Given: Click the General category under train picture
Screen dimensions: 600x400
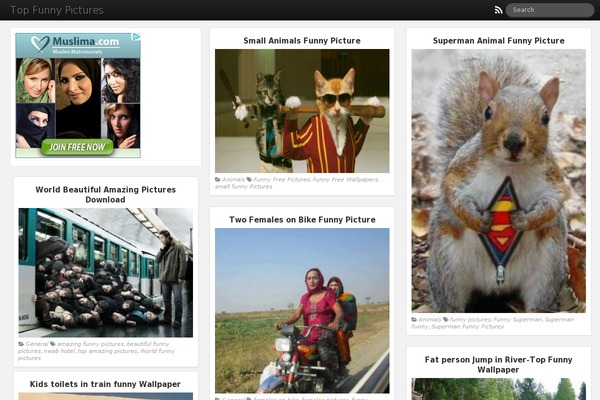Looking at the screenshot, I should 37,344.
